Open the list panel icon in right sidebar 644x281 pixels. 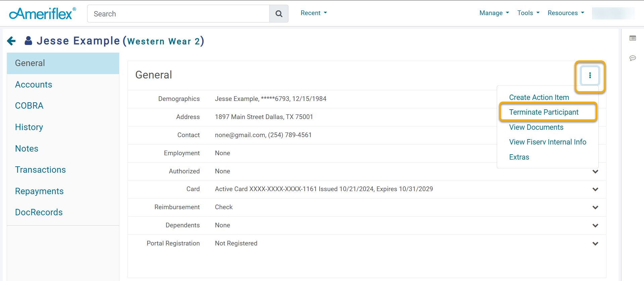633,38
